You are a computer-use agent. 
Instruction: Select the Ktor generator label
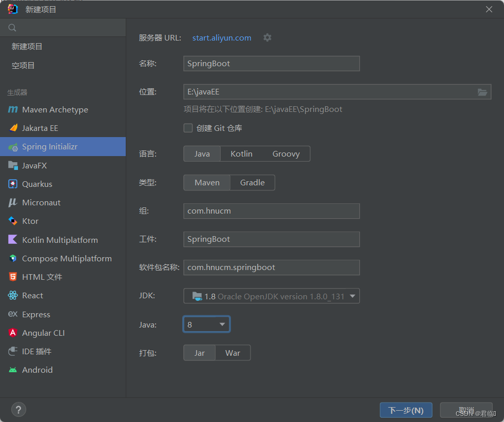pos(30,221)
